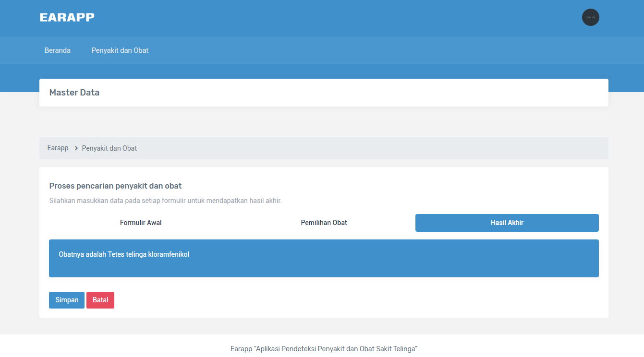This screenshot has width=644, height=357.
Task: Click the Master Data page title
Action: point(74,93)
